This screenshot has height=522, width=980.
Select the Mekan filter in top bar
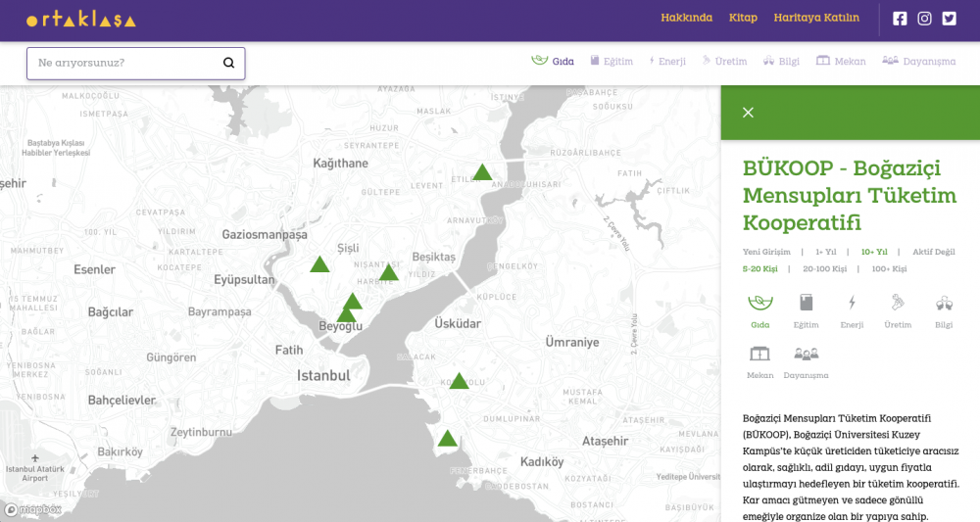841,61
